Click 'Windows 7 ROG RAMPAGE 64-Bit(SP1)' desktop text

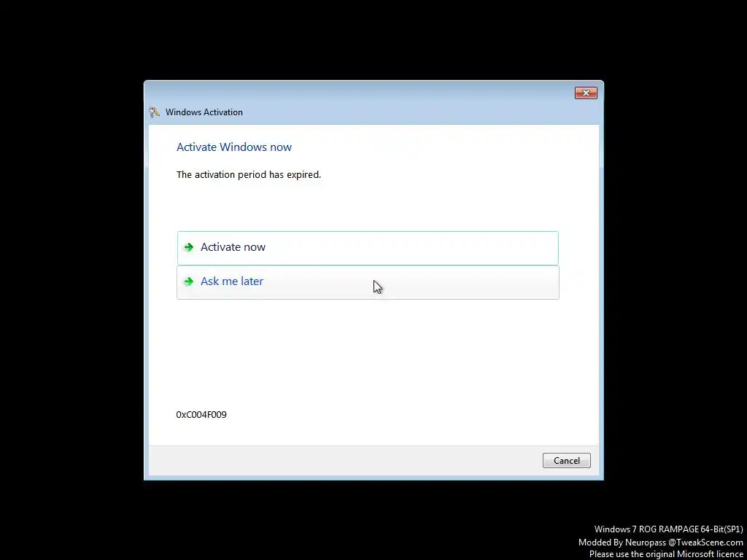[x=668, y=529]
